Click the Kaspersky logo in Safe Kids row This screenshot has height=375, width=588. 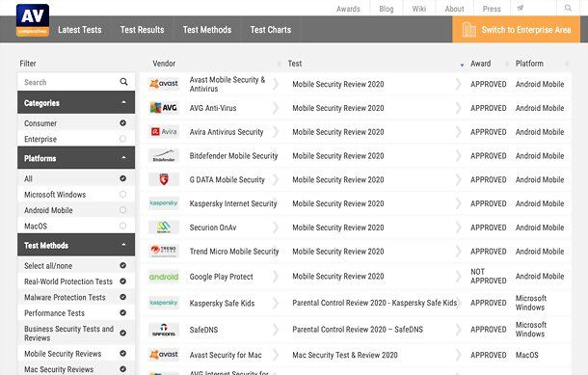tap(164, 303)
